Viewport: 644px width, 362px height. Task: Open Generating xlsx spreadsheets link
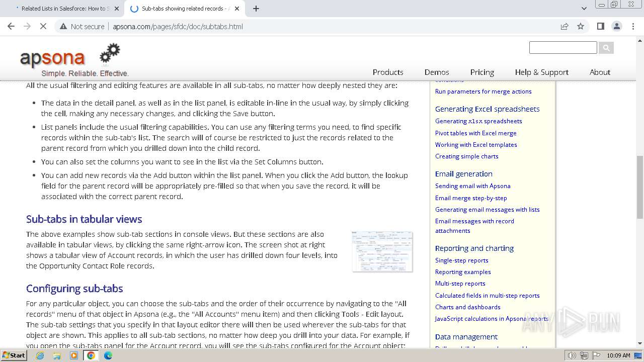[478, 121]
